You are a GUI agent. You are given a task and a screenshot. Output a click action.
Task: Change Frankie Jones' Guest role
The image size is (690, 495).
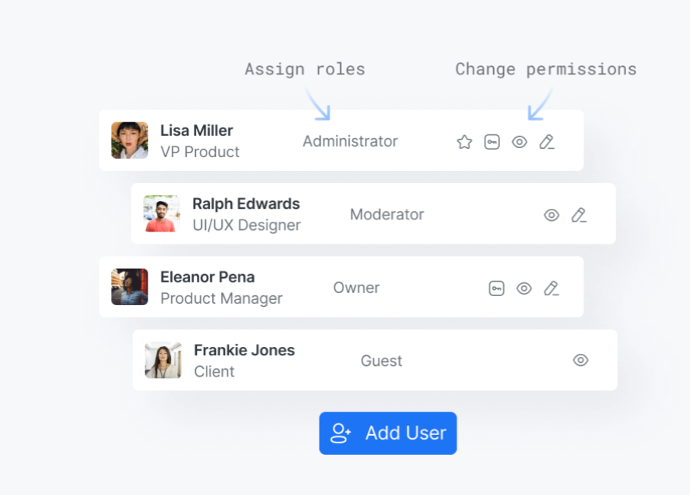tap(381, 360)
